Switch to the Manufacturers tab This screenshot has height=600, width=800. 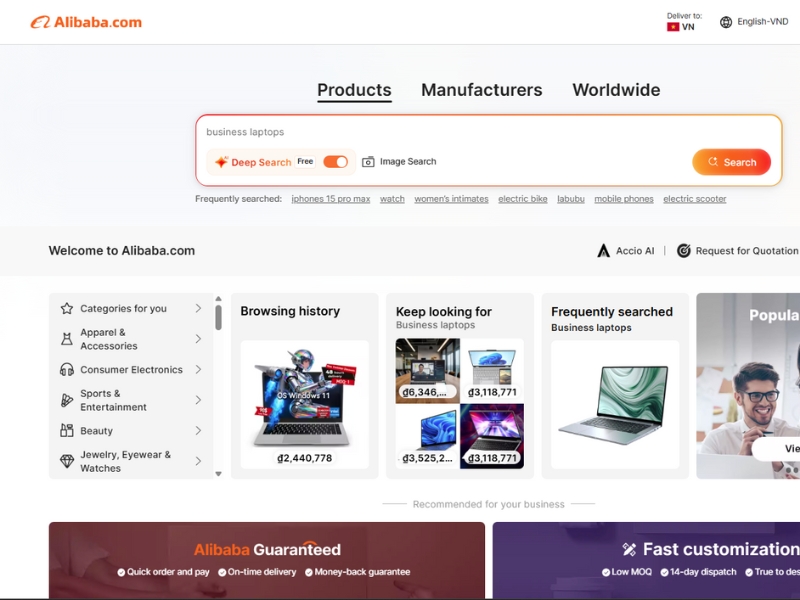tap(482, 90)
